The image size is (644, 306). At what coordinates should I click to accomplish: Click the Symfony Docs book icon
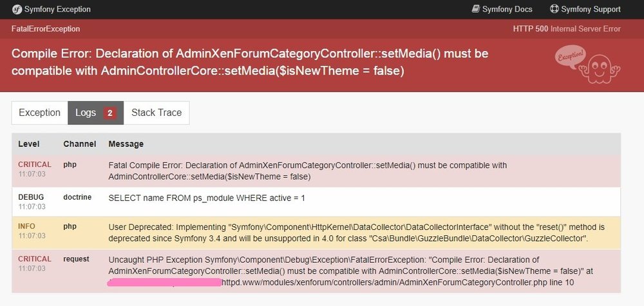[476, 9]
